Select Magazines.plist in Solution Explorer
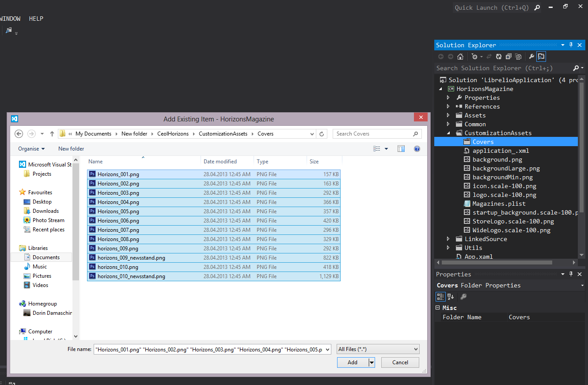The height and width of the screenshot is (385, 588). [499, 204]
